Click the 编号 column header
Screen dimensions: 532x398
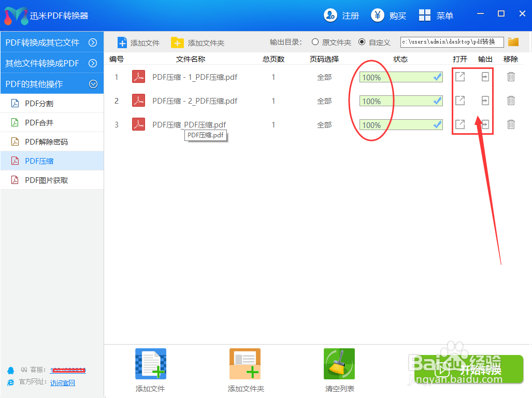point(117,59)
